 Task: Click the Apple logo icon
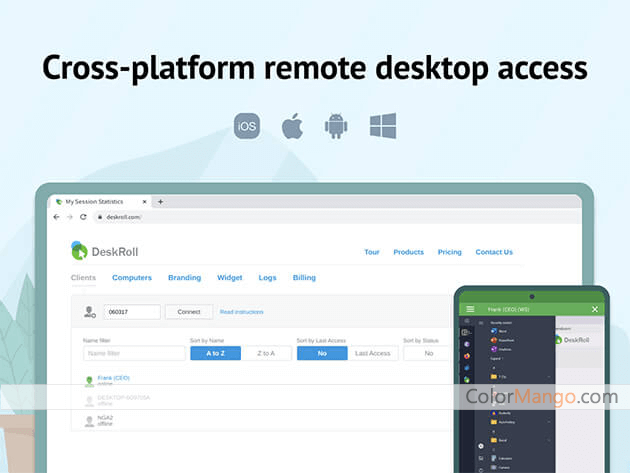292,126
